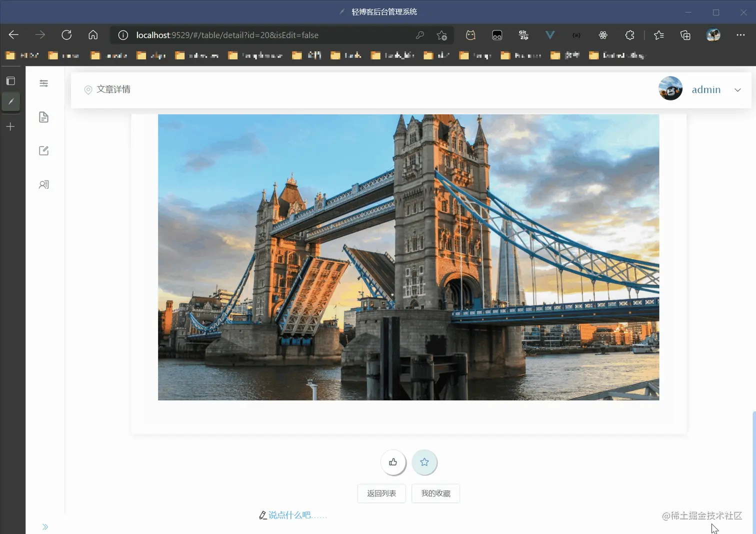The height and width of the screenshot is (534, 756).
Task: Reload the page with refresh icon
Action: (x=66, y=35)
